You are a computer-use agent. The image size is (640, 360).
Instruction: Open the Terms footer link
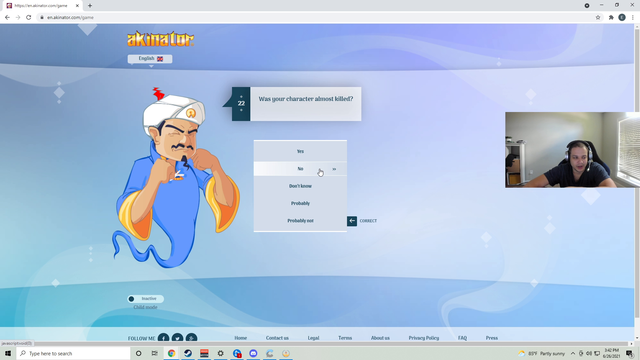click(345, 338)
